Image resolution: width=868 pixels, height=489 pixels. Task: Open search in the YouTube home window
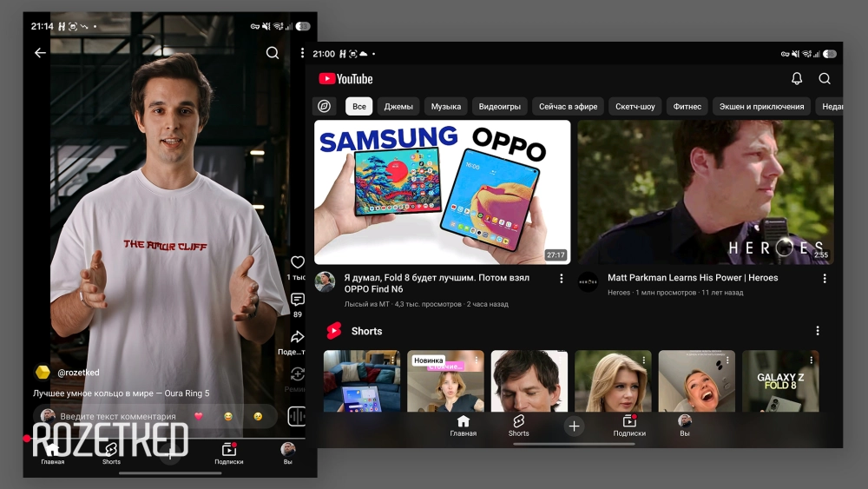825,79
